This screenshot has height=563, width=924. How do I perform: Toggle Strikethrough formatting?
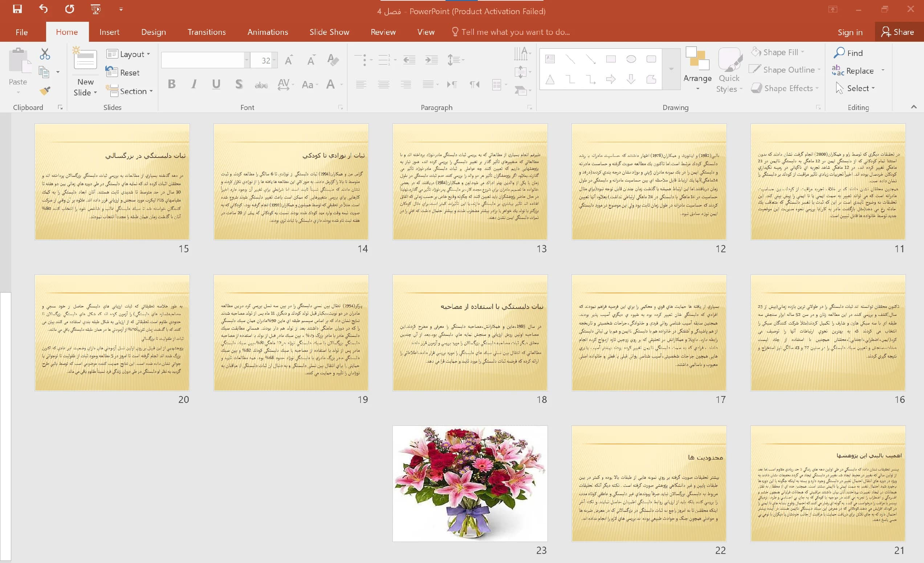(x=261, y=85)
